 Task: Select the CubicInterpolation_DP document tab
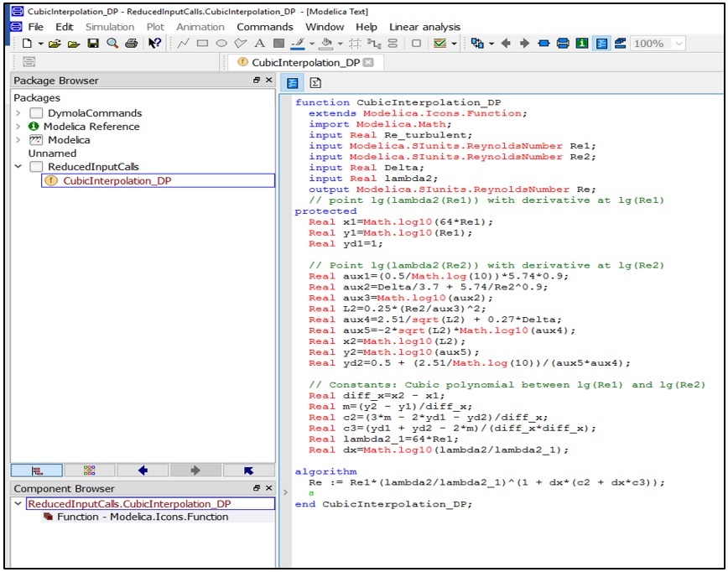(305, 62)
